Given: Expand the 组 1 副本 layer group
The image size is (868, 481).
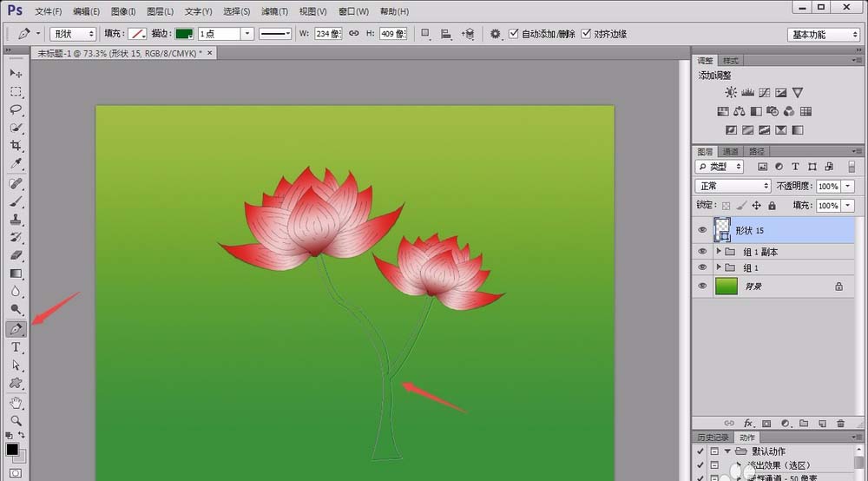Looking at the screenshot, I should (719, 252).
